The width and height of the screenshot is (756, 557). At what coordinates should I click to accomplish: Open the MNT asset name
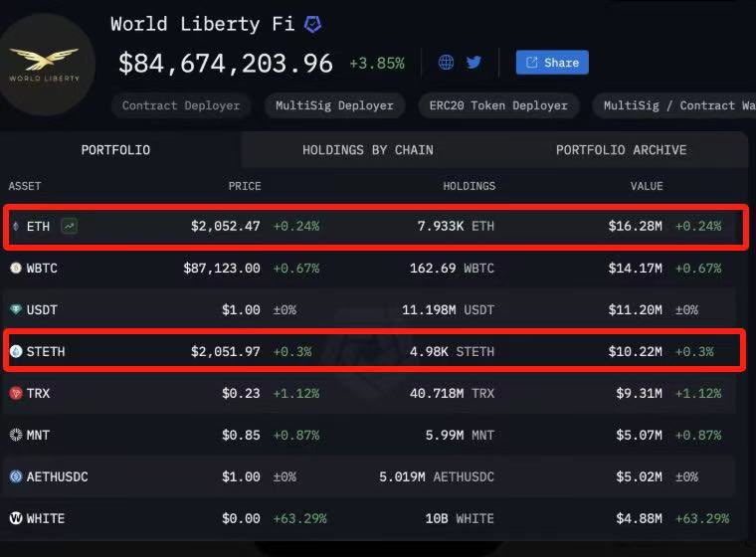click(38, 435)
